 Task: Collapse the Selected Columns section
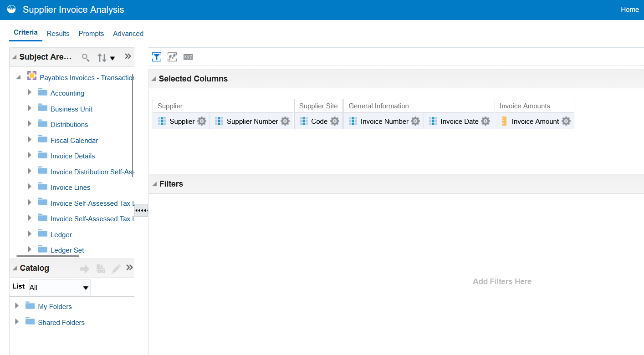(x=154, y=79)
